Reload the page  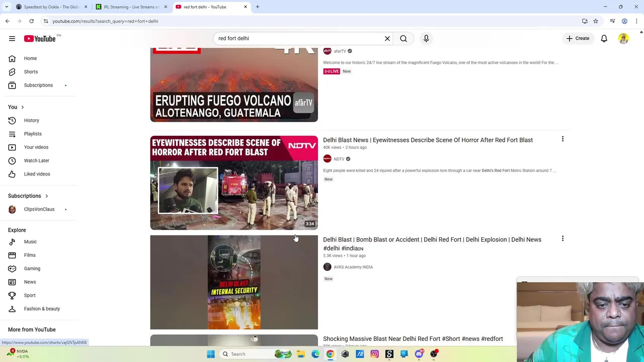click(31, 21)
